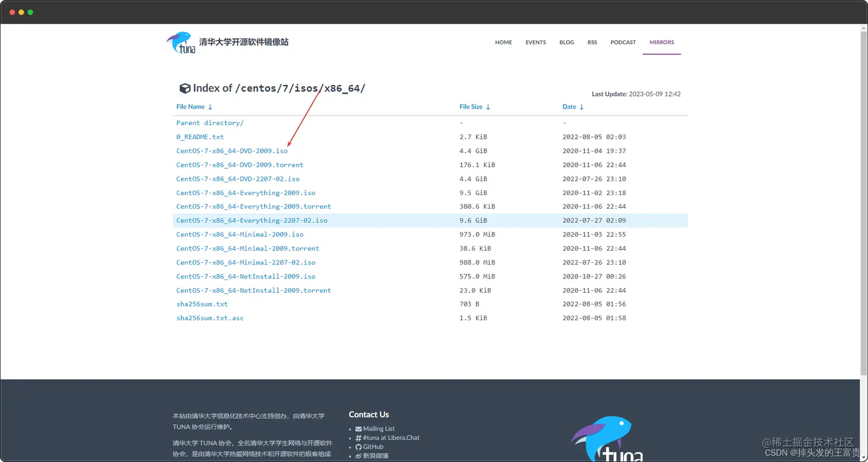Viewport: 868px width, 462px height.
Task: Click the 9.6 GiB size cell
Action: 473,220
